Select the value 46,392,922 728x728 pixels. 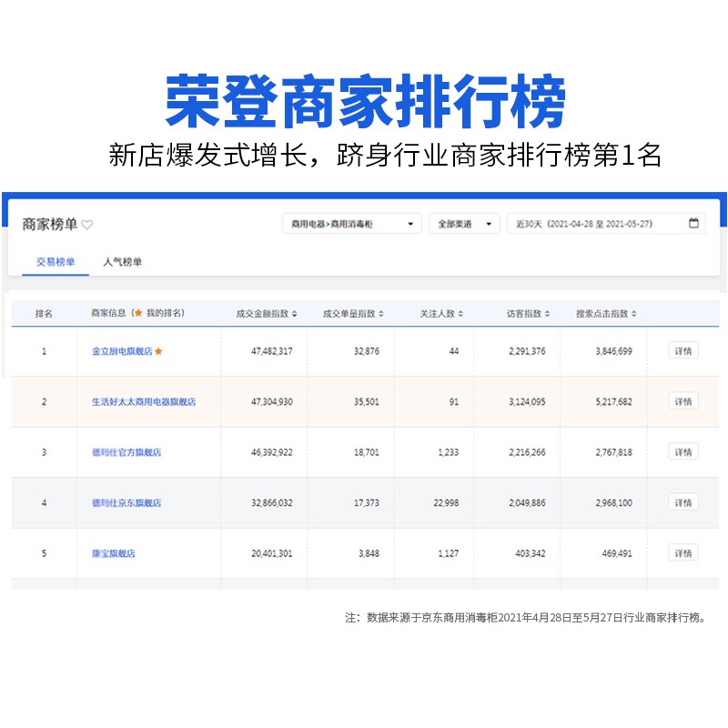tap(272, 452)
